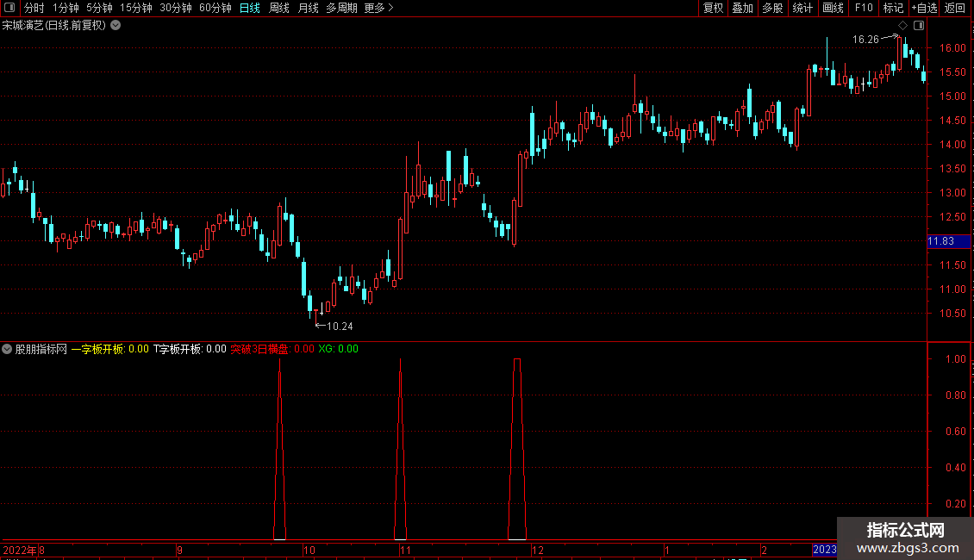974x560 pixels.
Task: Click the 11.83 current price marker
Action: coord(948,241)
